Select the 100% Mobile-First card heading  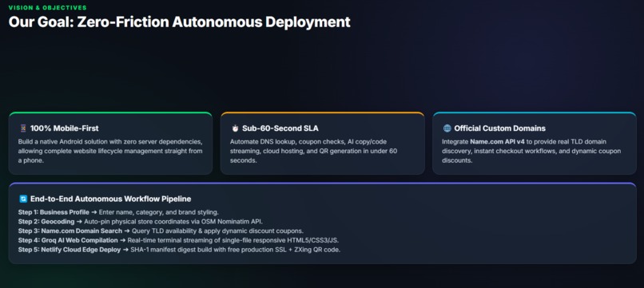click(65, 128)
